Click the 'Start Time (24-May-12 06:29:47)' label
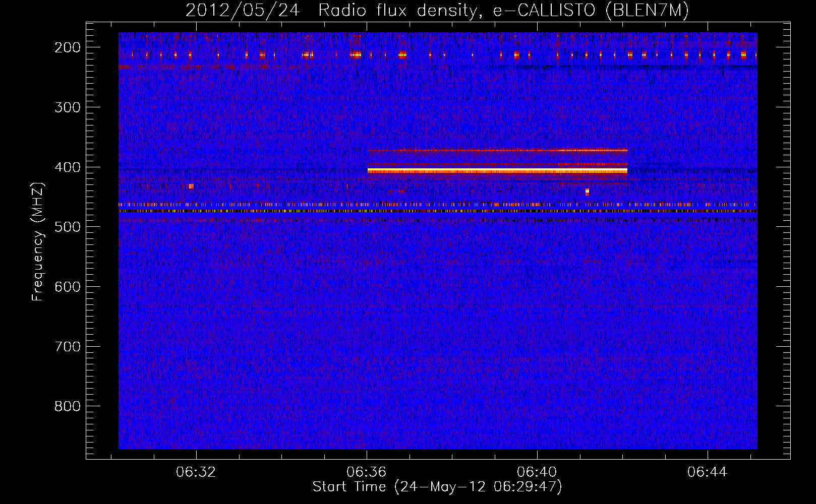The image size is (816, 504). point(437,487)
